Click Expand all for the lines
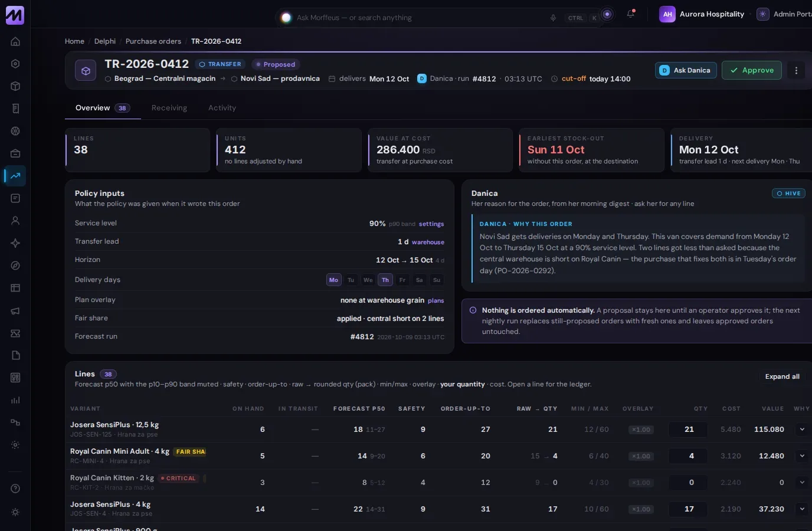Image resolution: width=812 pixels, height=531 pixels. pos(782,376)
